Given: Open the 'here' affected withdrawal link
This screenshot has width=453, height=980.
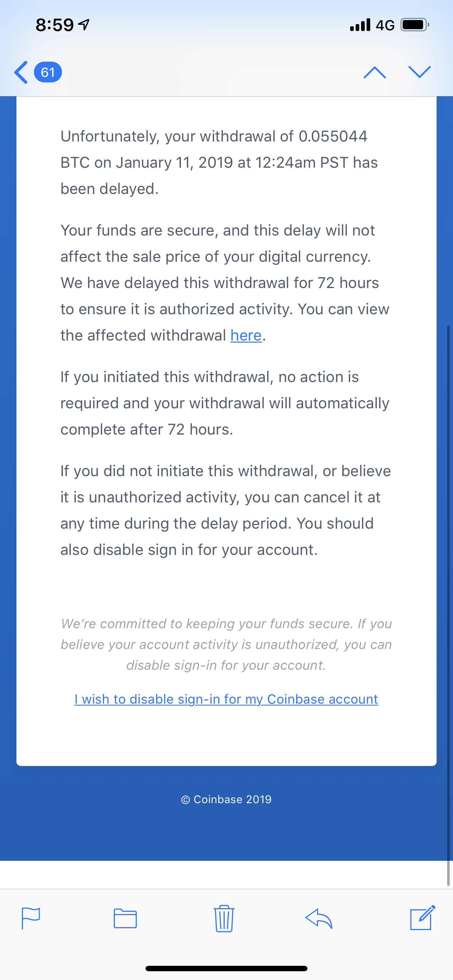Looking at the screenshot, I should [x=246, y=335].
